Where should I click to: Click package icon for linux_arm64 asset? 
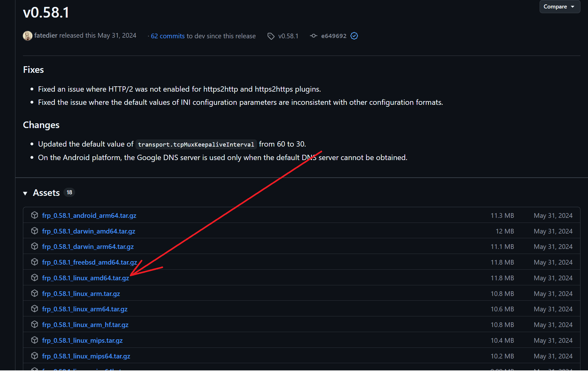[x=35, y=309]
